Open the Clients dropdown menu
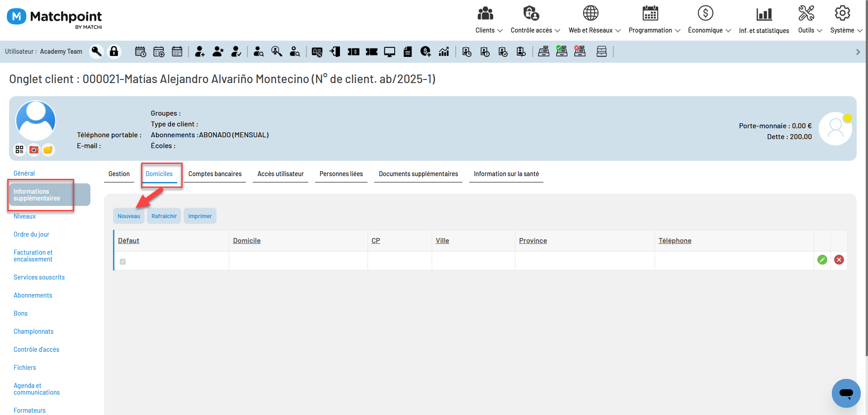The image size is (868, 415). (489, 20)
